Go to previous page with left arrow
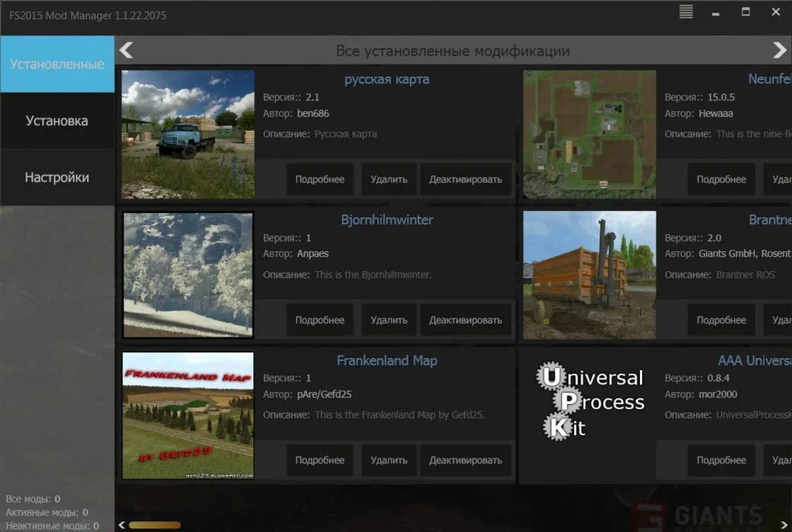The height and width of the screenshot is (532, 792). click(x=126, y=50)
